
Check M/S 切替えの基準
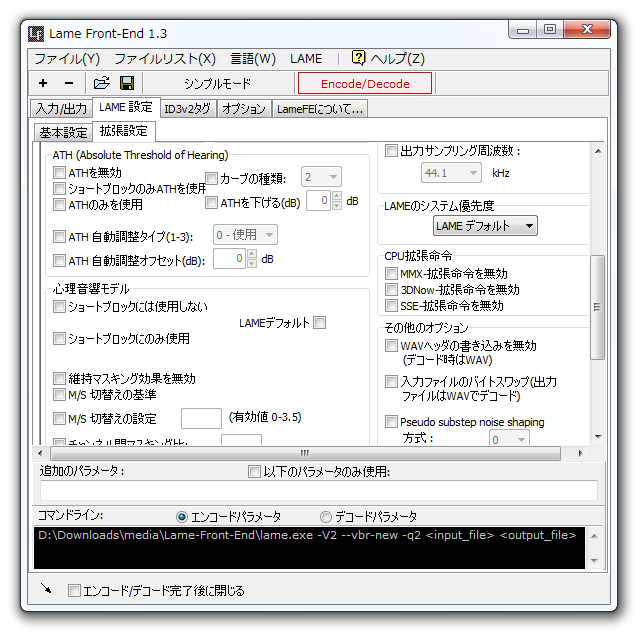tap(59, 394)
